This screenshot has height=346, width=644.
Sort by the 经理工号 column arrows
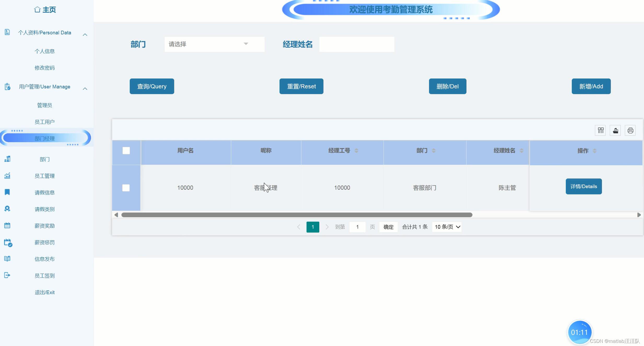(356, 151)
